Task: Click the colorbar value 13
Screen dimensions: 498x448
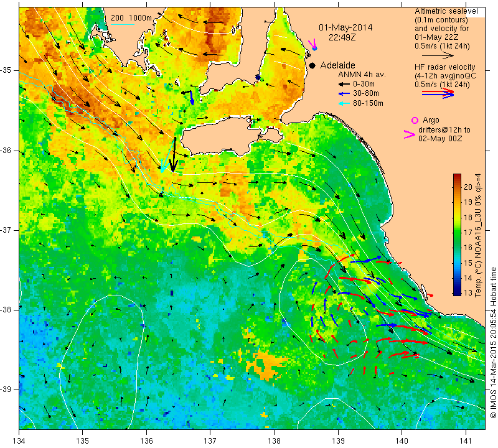Action: pos(468,292)
